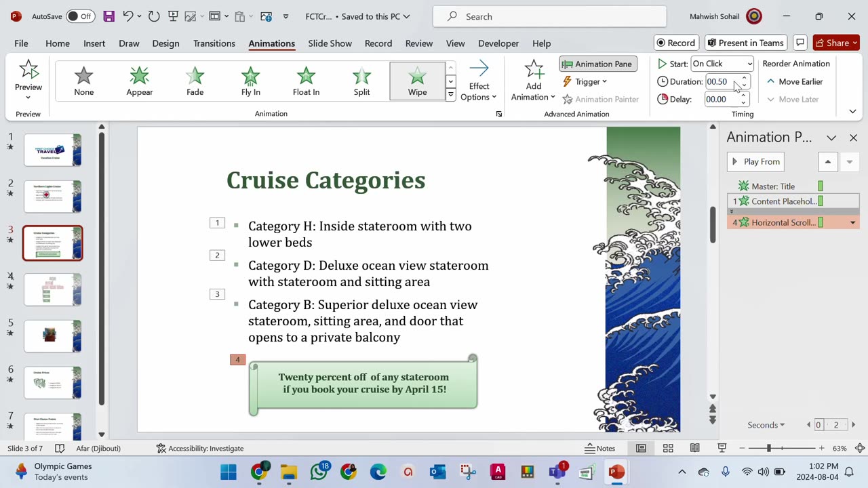Viewport: 868px width, 488px height.
Task: Expand the animation gallery More arrow
Action: click(450, 95)
